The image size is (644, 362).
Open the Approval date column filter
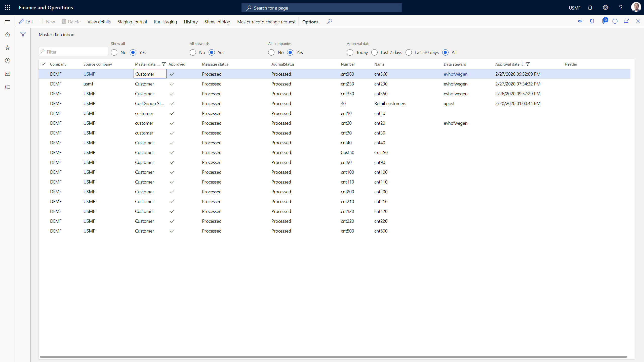coord(528,64)
